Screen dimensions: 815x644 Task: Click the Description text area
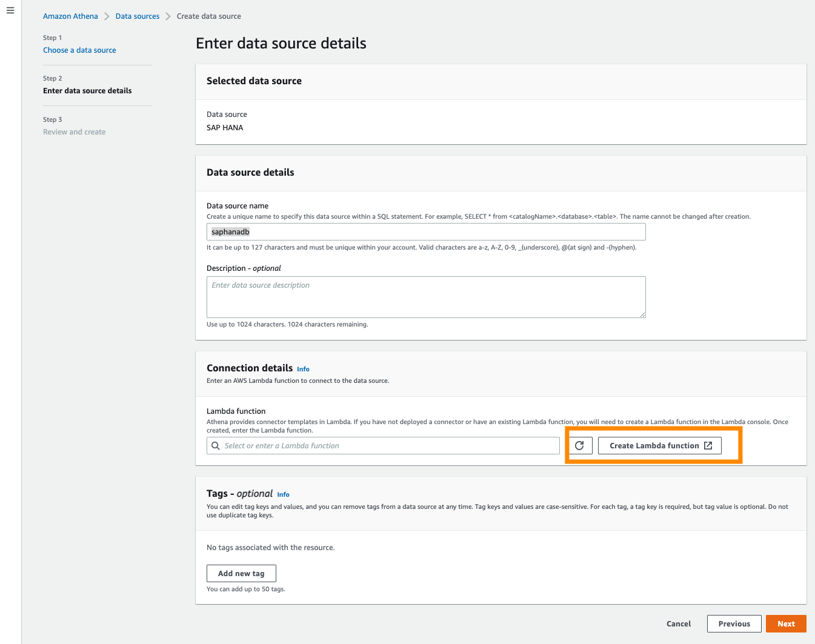426,297
